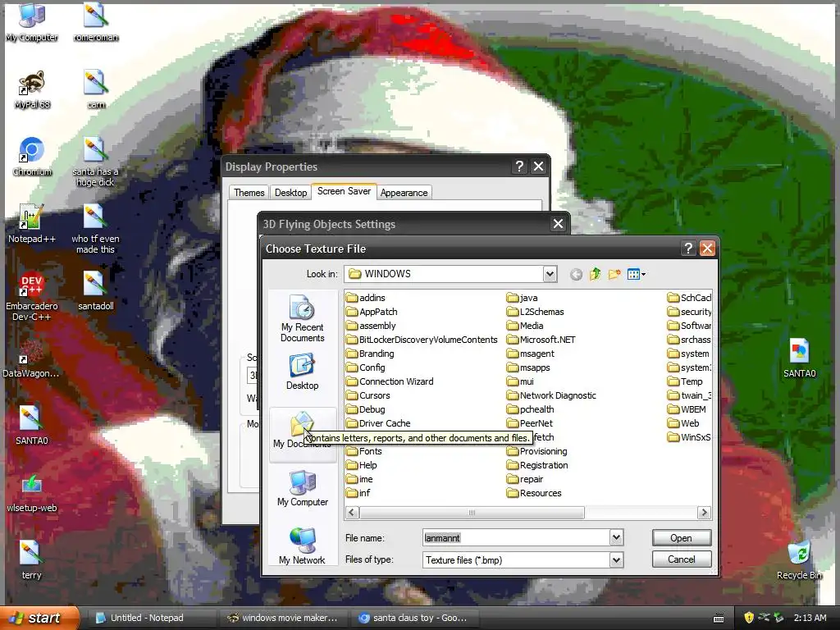Select the wlsetup-web desktop icon

tap(32, 493)
